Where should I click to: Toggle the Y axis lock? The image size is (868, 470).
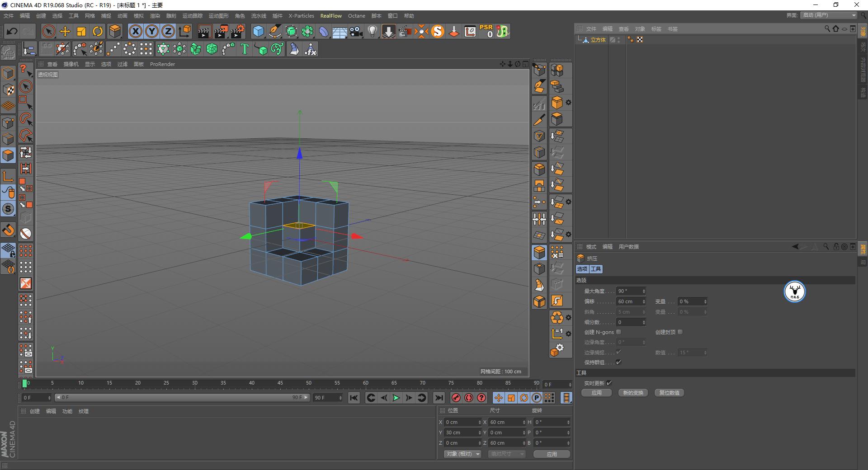(x=151, y=31)
